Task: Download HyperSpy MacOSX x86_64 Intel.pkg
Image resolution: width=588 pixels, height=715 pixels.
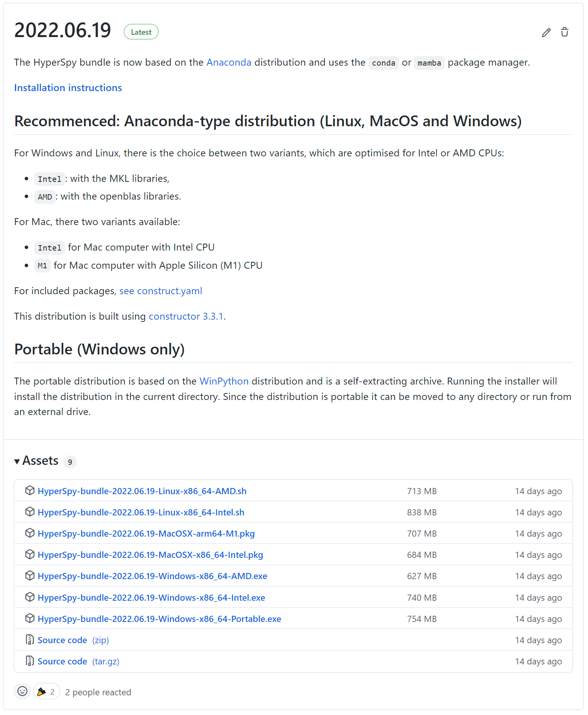Action: pos(150,555)
